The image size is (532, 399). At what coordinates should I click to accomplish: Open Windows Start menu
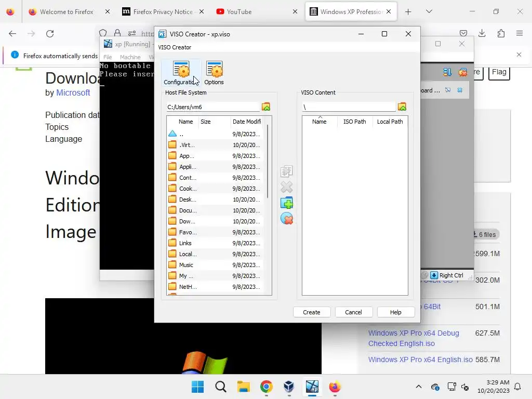[197, 387]
